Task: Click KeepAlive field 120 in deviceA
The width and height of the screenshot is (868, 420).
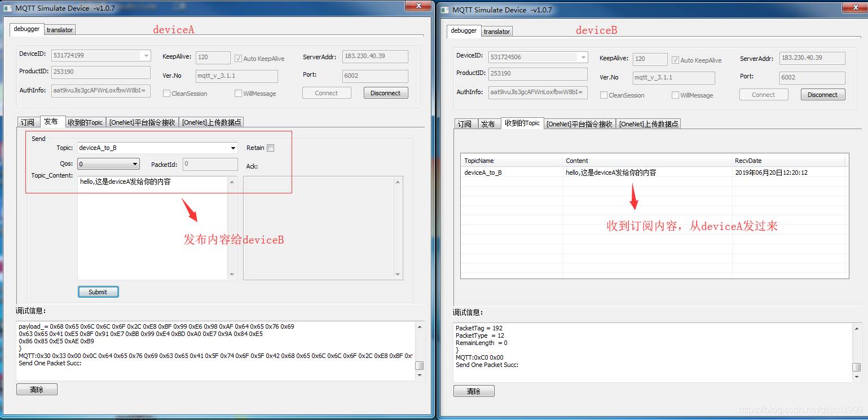Action: pyautogui.click(x=213, y=58)
